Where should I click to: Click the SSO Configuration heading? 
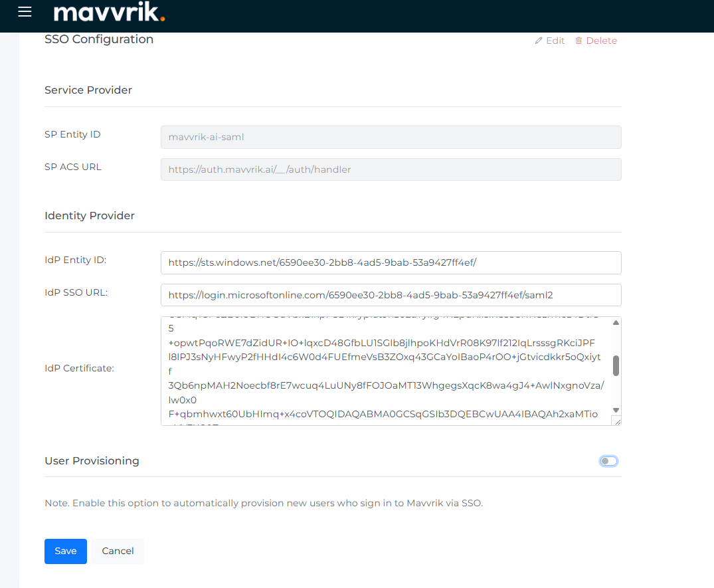(x=99, y=39)
